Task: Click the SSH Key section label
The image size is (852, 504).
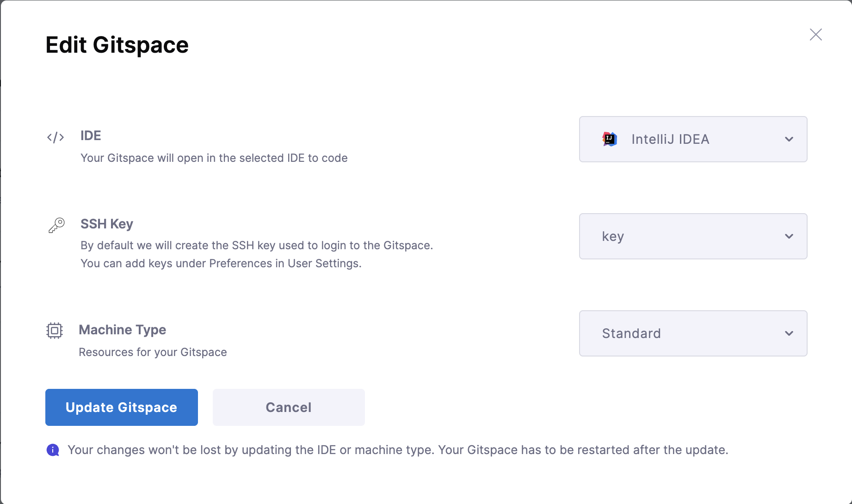Action: click(107, 224)
